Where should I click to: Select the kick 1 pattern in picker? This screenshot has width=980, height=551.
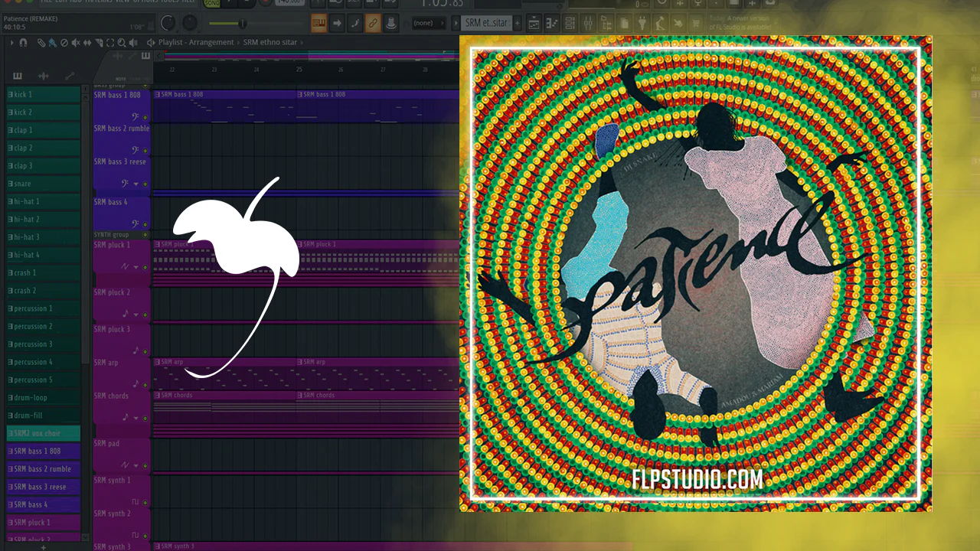tap(44, 94)
